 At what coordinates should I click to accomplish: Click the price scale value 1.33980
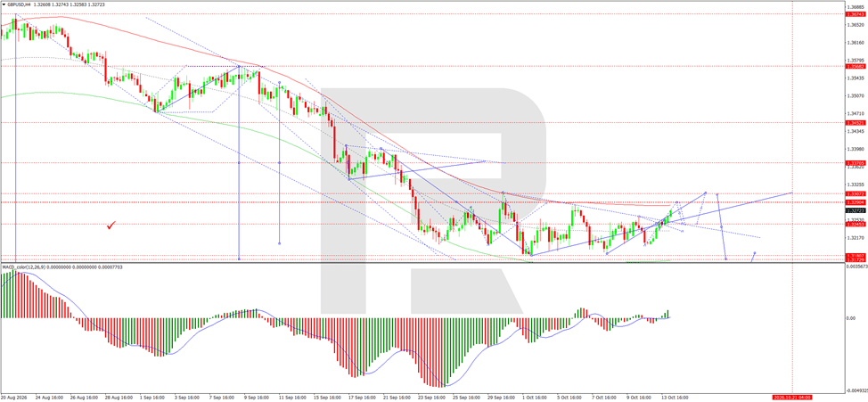(x=856, y=148)
